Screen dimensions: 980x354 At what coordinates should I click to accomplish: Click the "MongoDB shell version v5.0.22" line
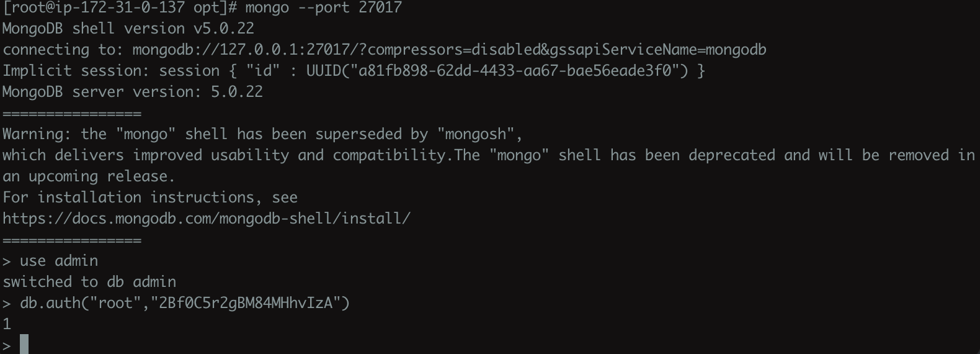tap(128, 29)
